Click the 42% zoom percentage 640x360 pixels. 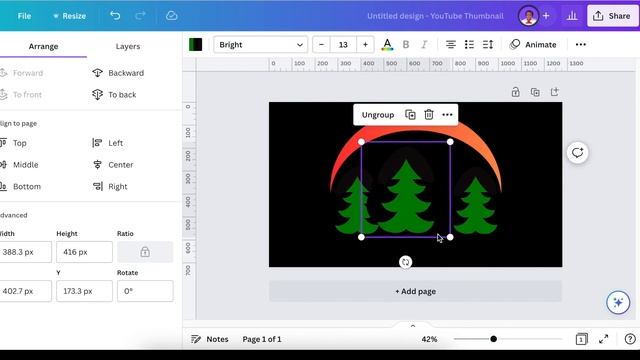(429, 339)
